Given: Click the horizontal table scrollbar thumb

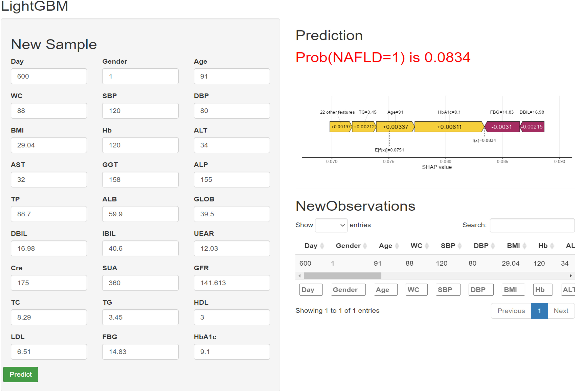Looking at the screenshot, I should 342,276.
